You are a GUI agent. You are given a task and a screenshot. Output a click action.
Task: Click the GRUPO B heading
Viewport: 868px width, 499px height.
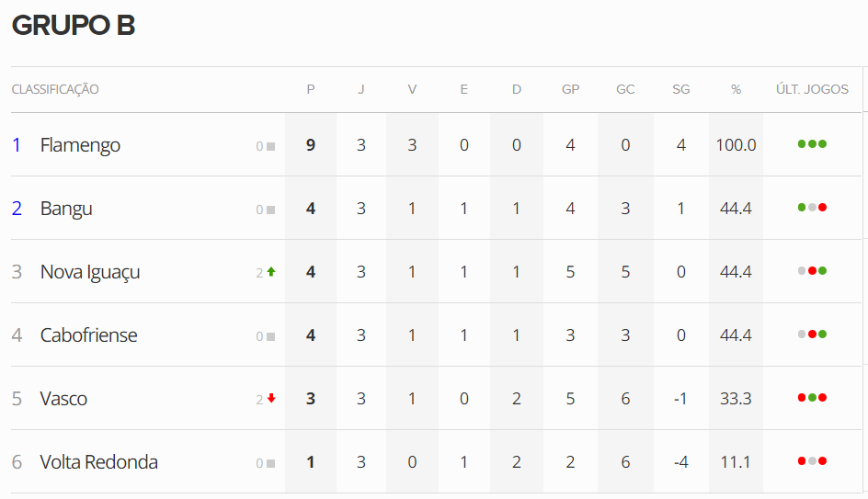click(74, 26)
